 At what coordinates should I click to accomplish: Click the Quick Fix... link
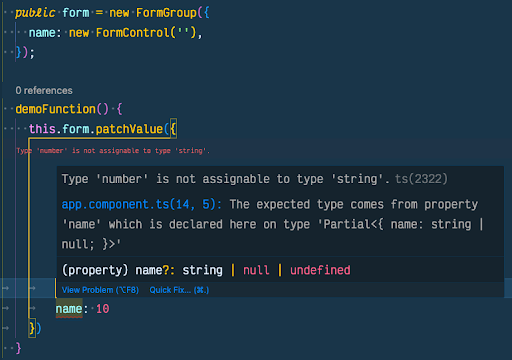[179, 290]
